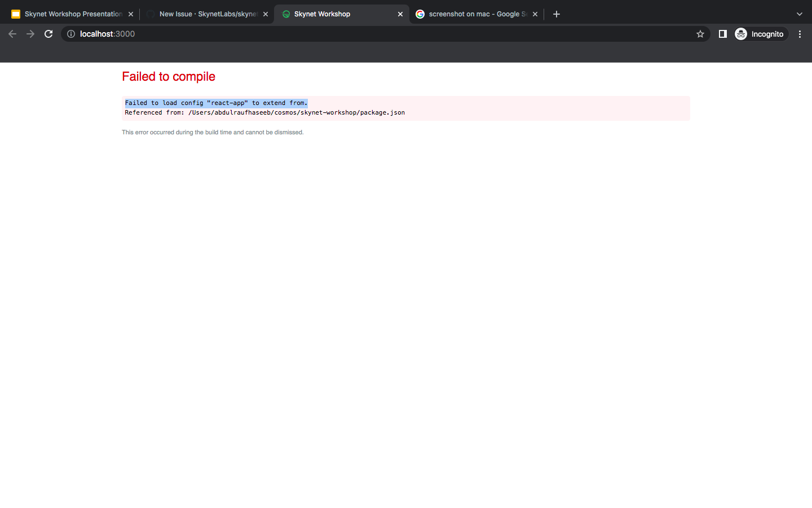Click the forward navigation arrow

(x=30, y=34)
